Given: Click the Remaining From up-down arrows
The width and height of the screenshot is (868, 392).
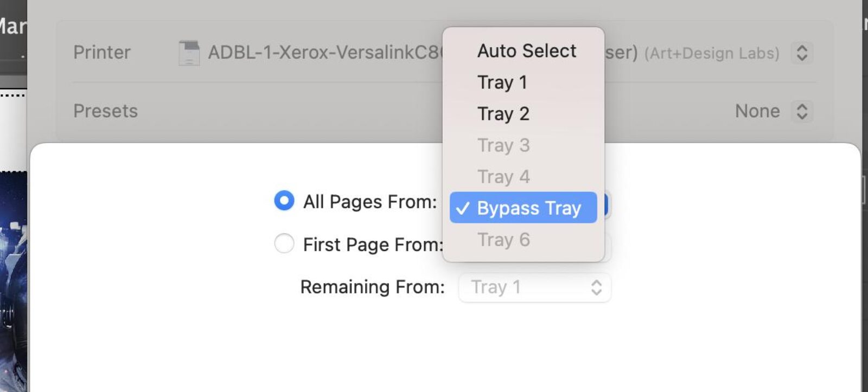Looking at the screenshot, I should (x=596, y=287).
